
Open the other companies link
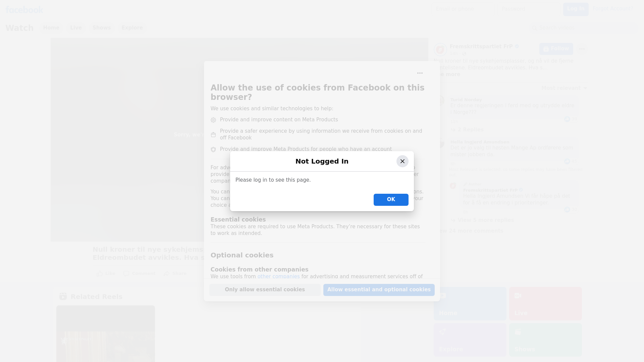[x=278, y=277]
